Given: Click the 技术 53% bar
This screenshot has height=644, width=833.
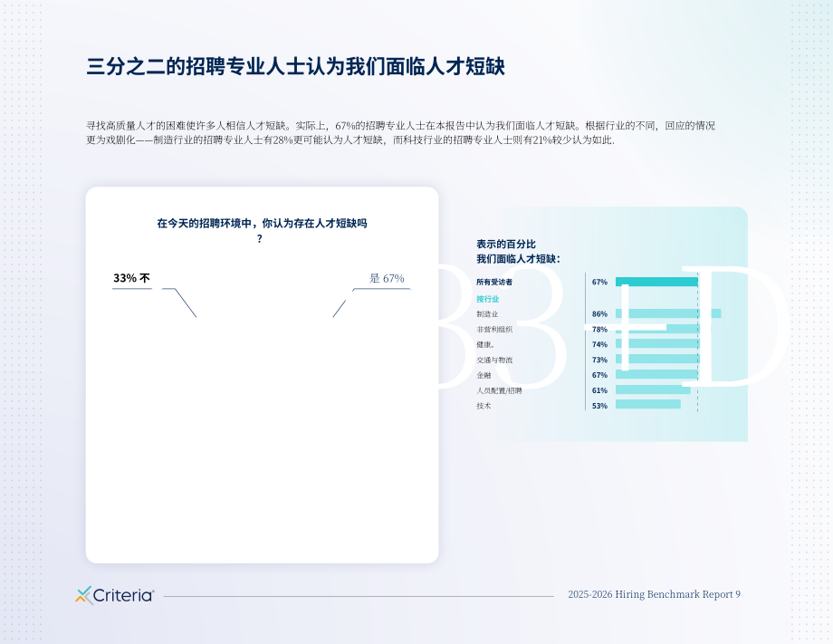Looking at the screenshot, I should pos(648,405).
